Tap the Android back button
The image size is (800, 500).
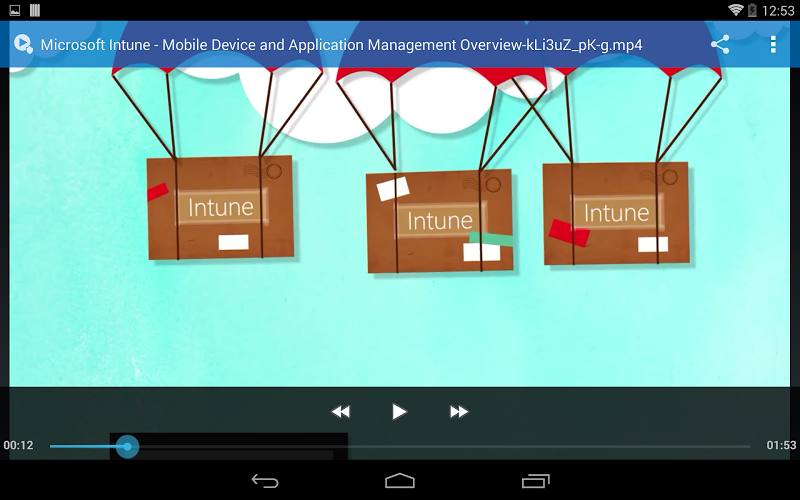[x=265, y=481]
